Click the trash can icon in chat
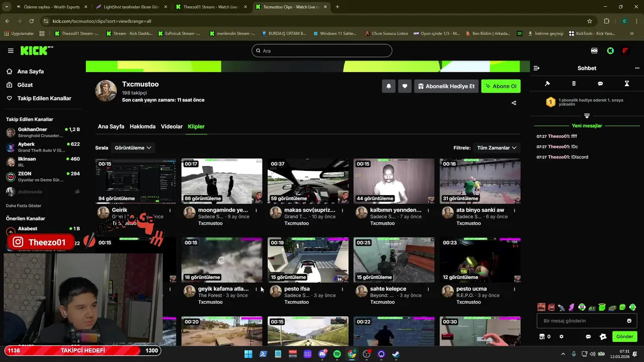 574,83
